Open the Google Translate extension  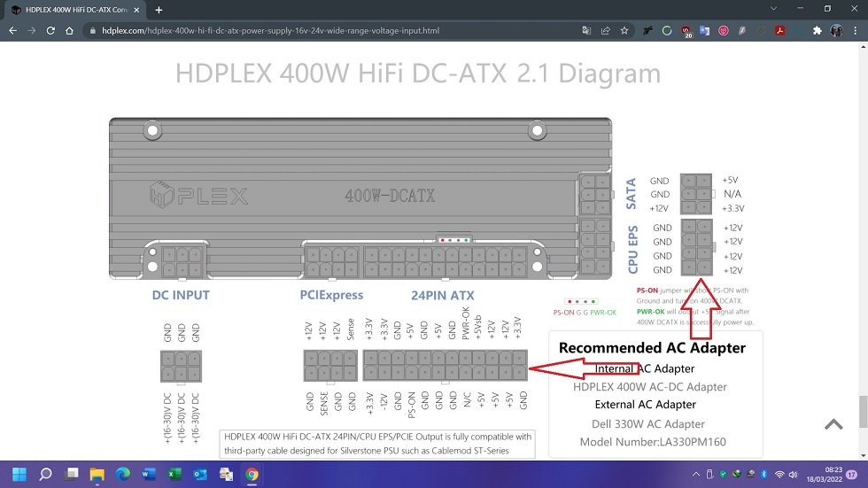click(x=705, y=30)
